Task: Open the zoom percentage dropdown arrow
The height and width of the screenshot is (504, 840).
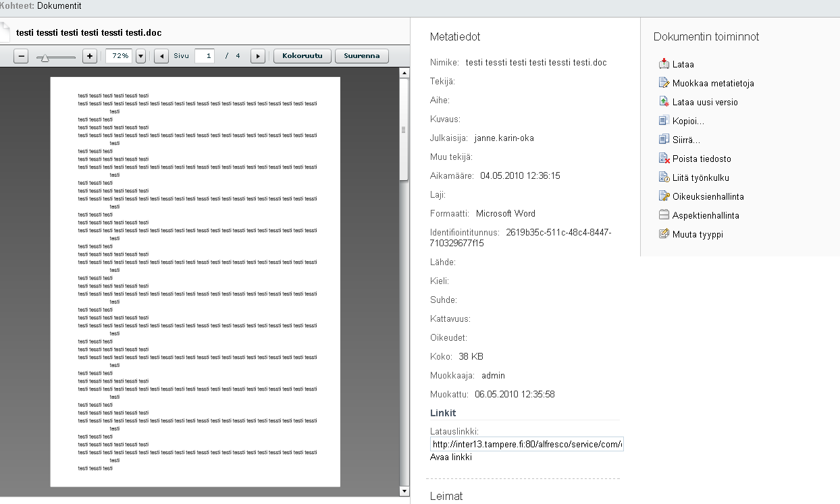Action: [x=140, y=56]
